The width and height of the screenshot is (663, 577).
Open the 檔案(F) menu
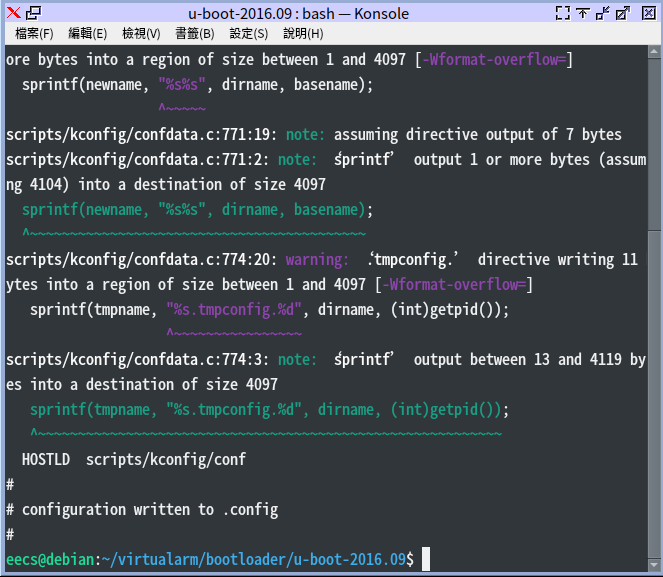pyautogui.click(x=35, y=34)
